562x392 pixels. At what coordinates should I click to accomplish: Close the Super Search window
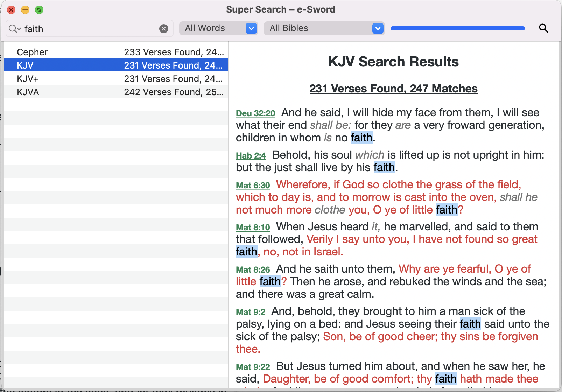(x=11, y=10)
